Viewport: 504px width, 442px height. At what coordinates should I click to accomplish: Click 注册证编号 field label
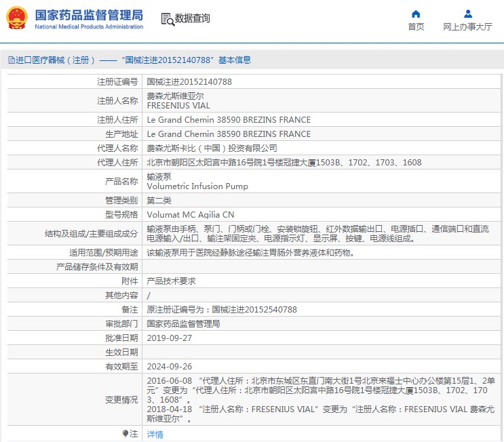pos(117,82)
